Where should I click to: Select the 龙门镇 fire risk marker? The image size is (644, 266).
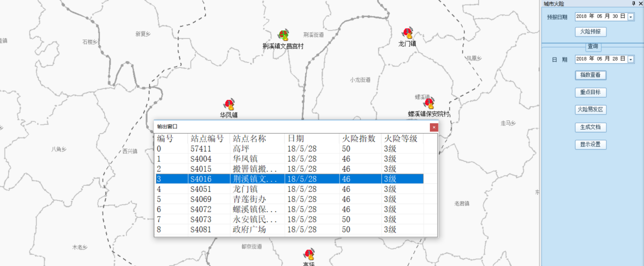pos(408,34)
